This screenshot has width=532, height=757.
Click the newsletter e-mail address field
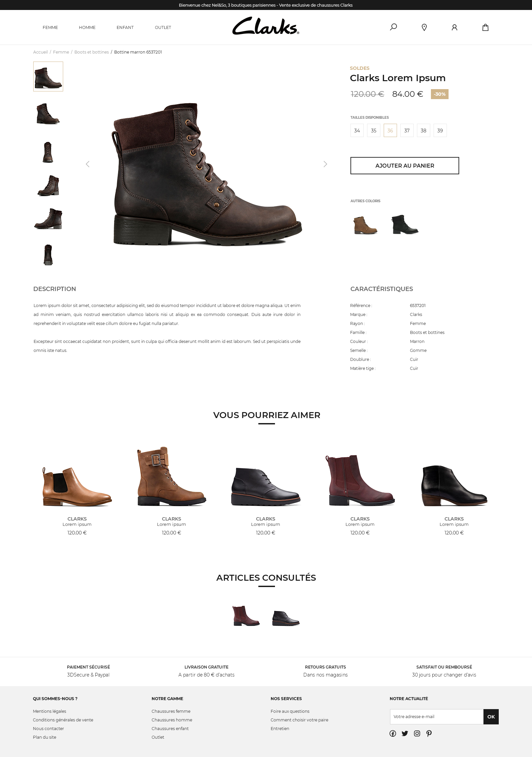437,717
